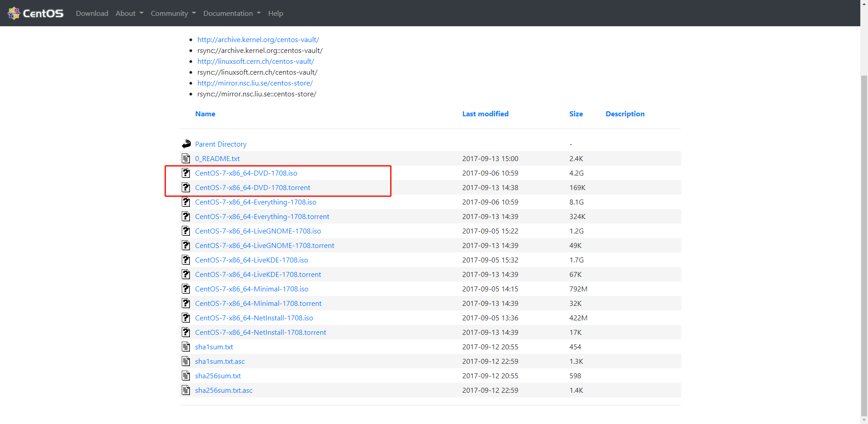Screen dimensions: 868x424
Task: Download CentOS-7-x86_64-LiveGNOME-1708.iso
Action: pyautogui.click(x=258, y=231)
